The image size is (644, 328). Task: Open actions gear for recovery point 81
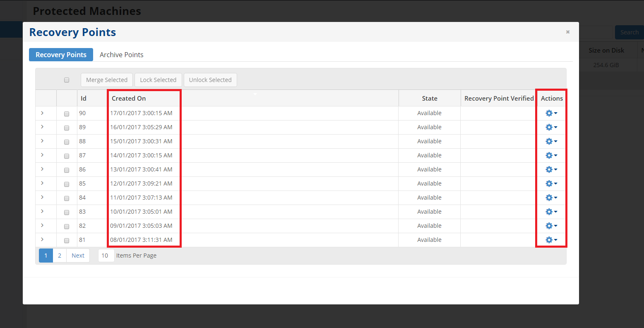[x=551, y=240]
